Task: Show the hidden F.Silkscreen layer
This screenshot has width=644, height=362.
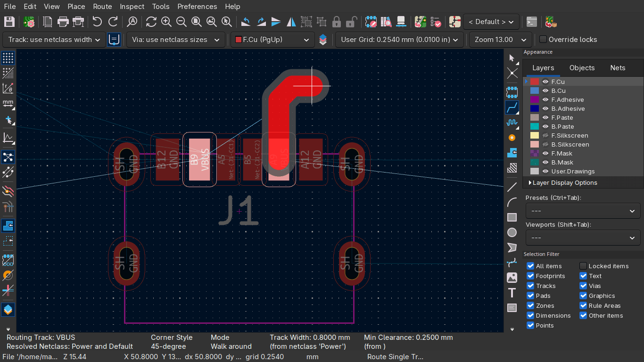Action: pyautogui.click(x=545, y=135)
